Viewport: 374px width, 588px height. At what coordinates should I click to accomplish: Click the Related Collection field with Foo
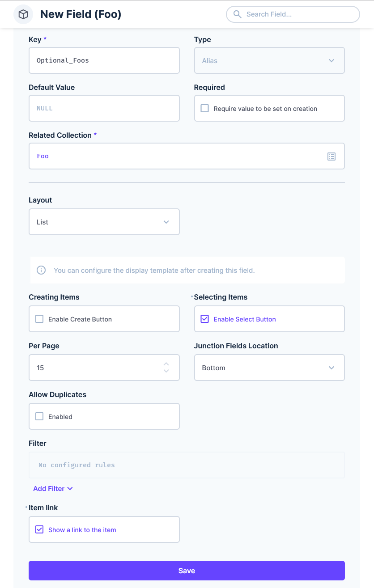tap(179, 156)
